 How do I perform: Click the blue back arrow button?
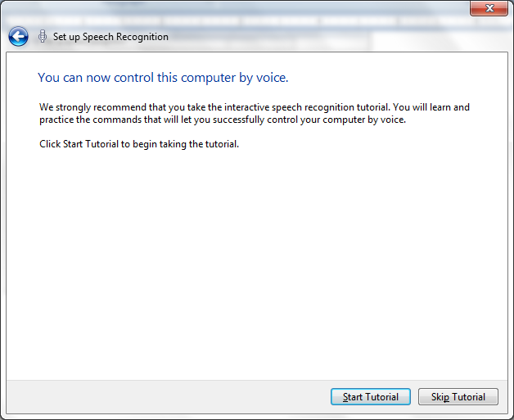point(18,36)
